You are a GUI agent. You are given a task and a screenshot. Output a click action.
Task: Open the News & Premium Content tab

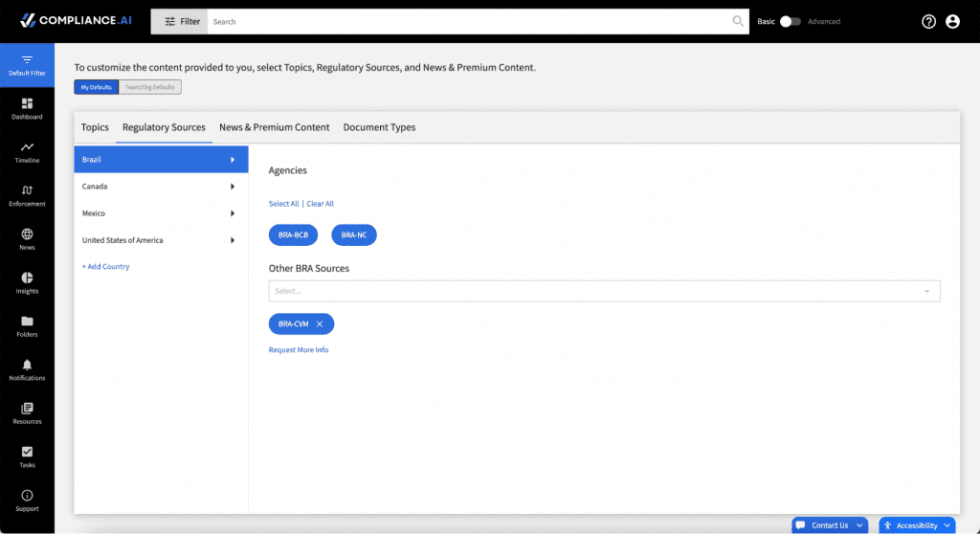pos(275,127)
